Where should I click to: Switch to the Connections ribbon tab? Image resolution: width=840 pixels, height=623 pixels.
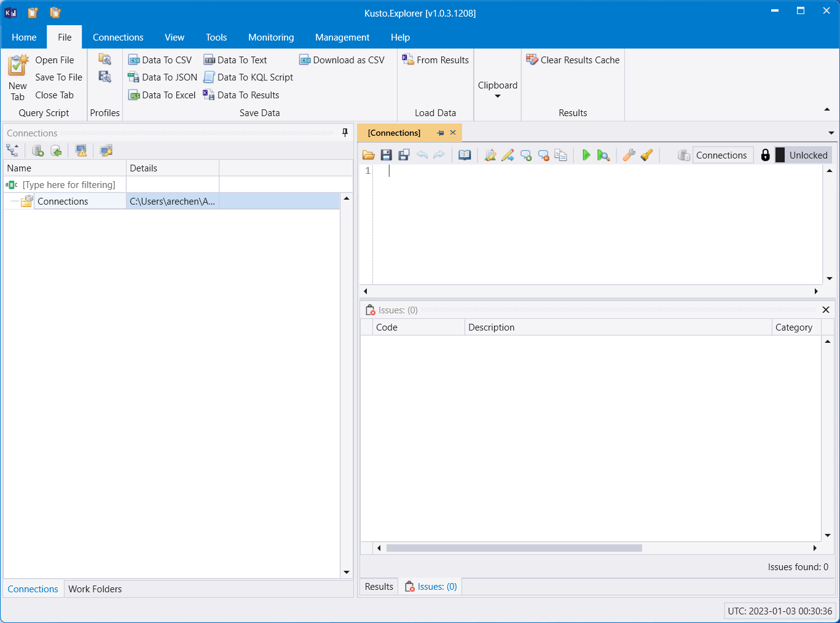[x=118, y=37]
